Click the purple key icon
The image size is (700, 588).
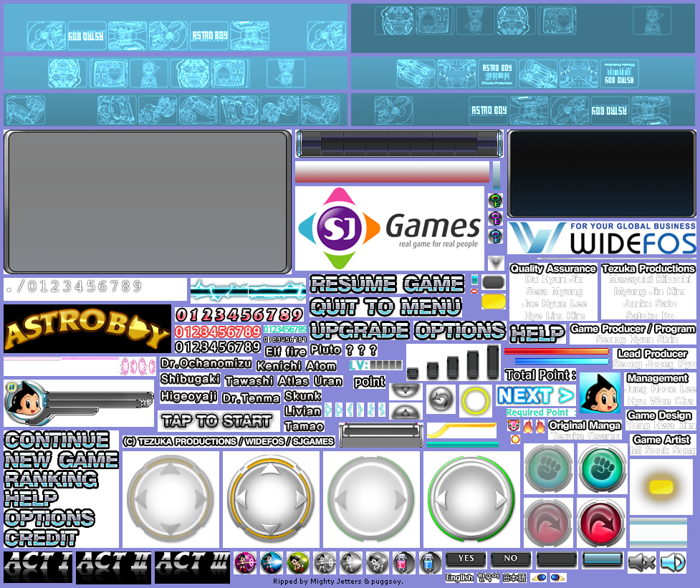tap(495, 218)
